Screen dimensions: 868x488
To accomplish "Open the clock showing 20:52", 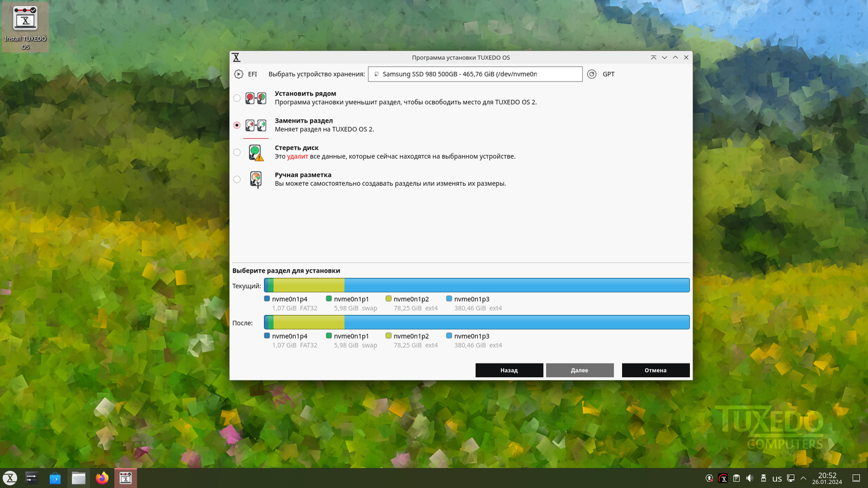I will click(827, 478).
